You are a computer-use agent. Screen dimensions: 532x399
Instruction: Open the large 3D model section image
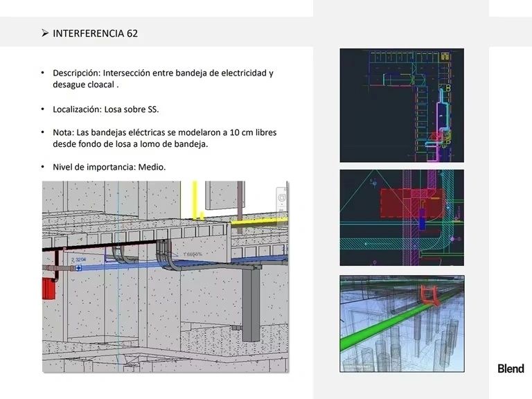tap(166, 276)
